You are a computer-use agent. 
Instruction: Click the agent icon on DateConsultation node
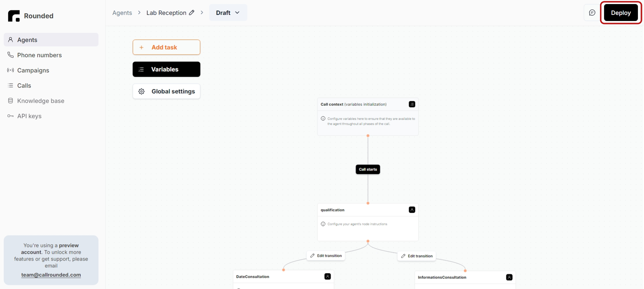(x=327, y=276)
